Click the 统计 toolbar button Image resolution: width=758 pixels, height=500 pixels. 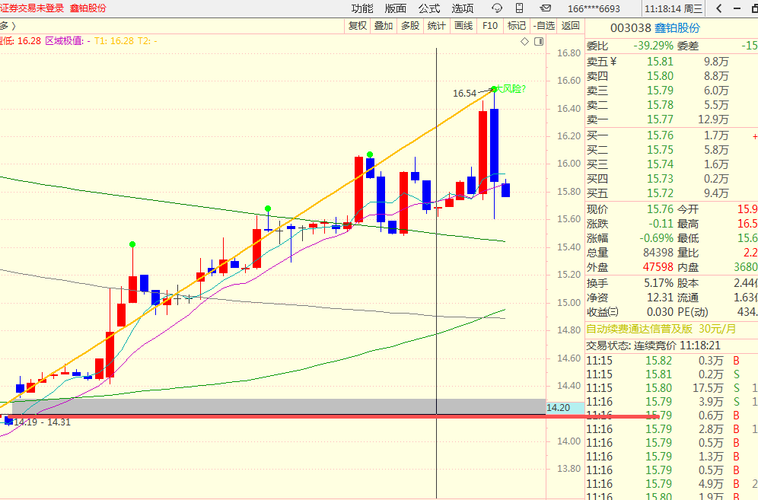[437, 26]
